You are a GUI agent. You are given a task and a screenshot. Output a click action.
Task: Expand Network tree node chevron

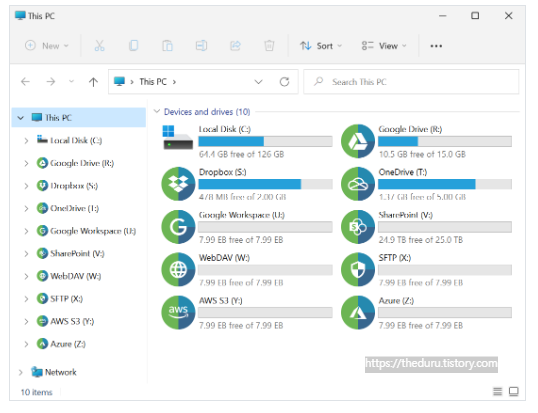pos(21,372)
